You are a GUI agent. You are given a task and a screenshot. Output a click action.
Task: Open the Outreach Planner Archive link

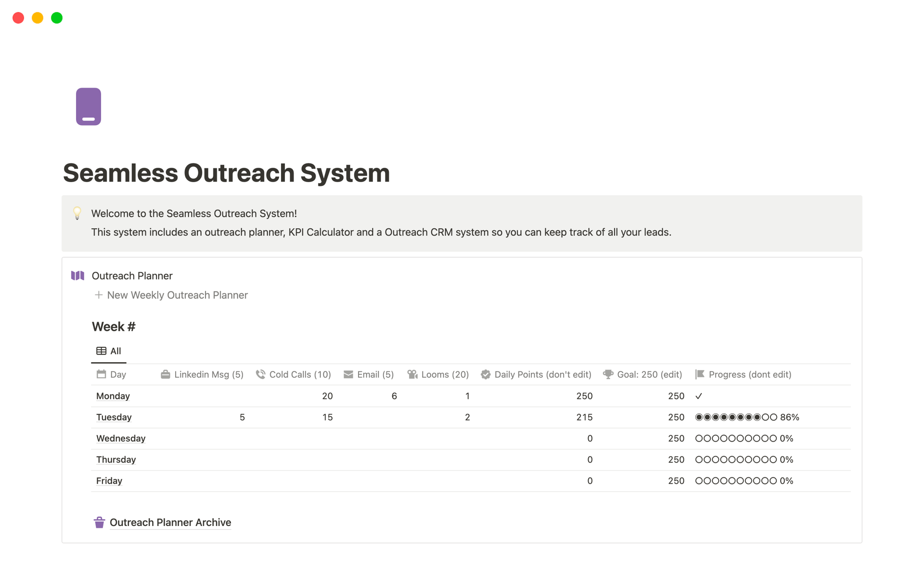click(170, 522)
